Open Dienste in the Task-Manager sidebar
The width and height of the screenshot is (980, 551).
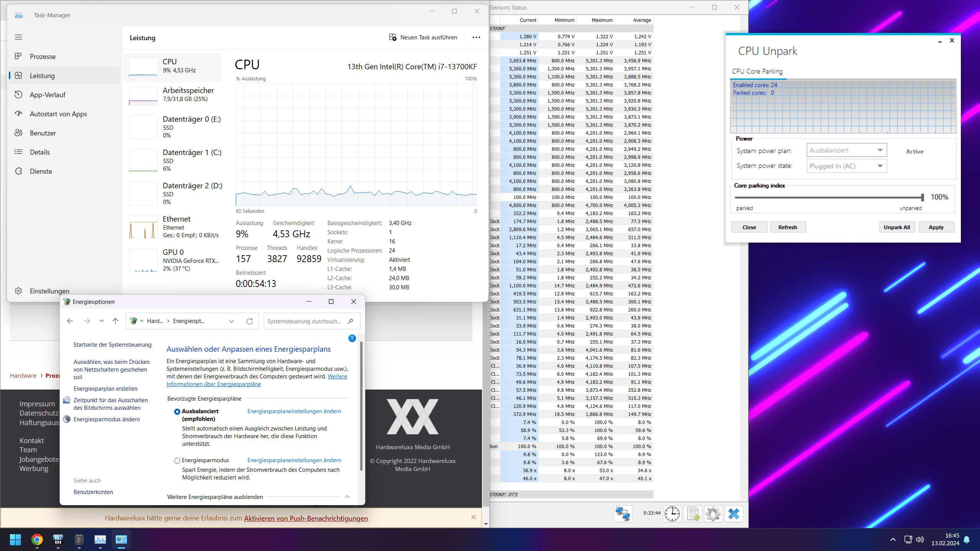pyautogui.click(x=64, y=171)
